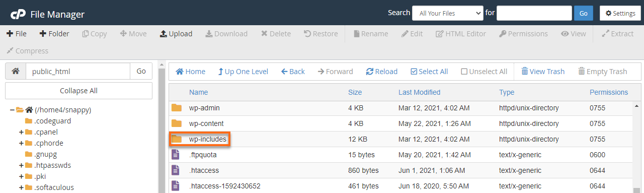Click the Collapse All button
This screenshot has width=644, height=193.
click(x=78, y=91)
